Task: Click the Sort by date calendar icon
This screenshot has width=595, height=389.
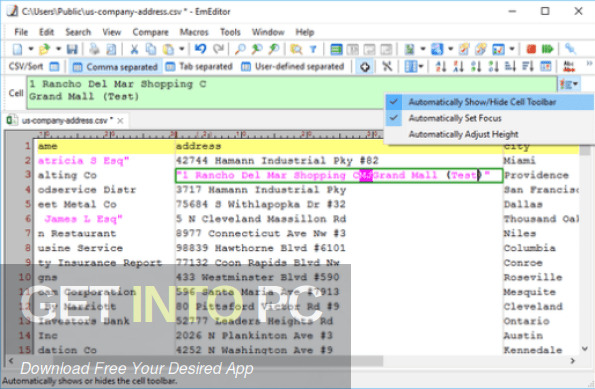Action: (545, 67)
